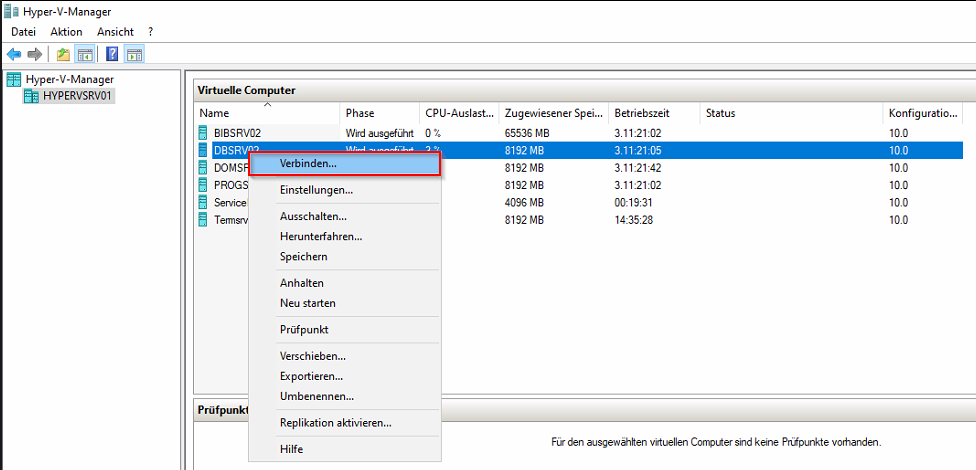Click the HYPERVSRV01 server icon

(x=30, y=96)
